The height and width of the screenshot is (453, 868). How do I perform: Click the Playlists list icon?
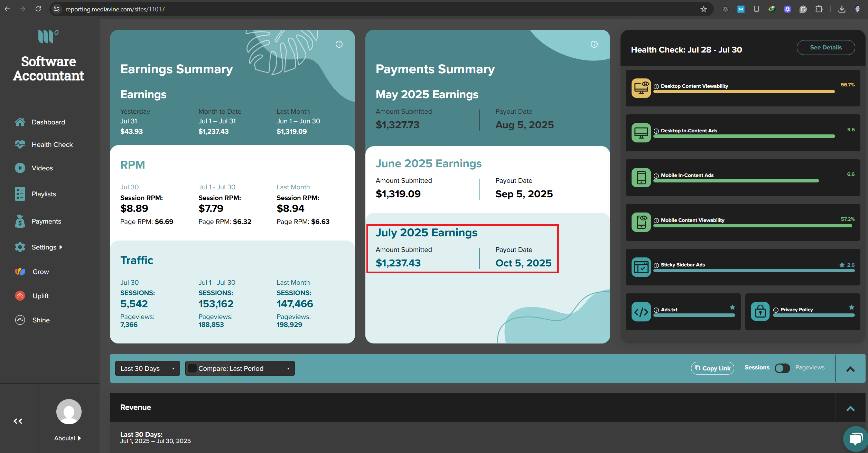pyautogui.click(x=20, y=194)
